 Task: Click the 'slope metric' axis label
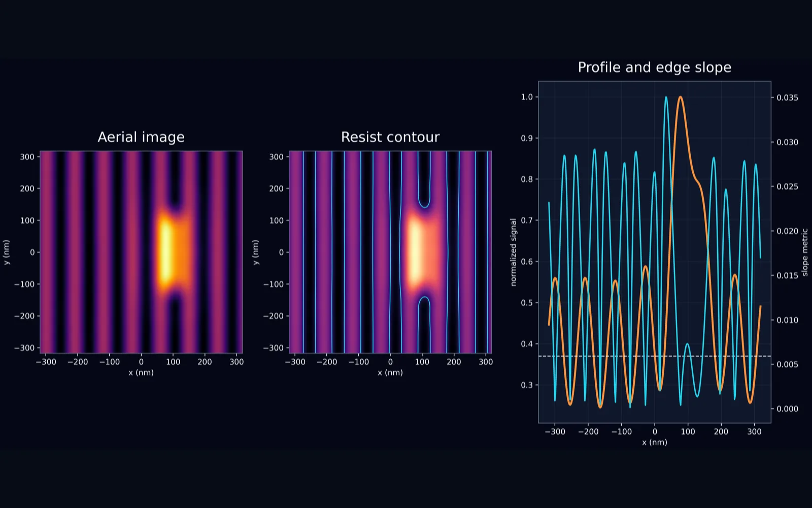click(x=804, y=252)
